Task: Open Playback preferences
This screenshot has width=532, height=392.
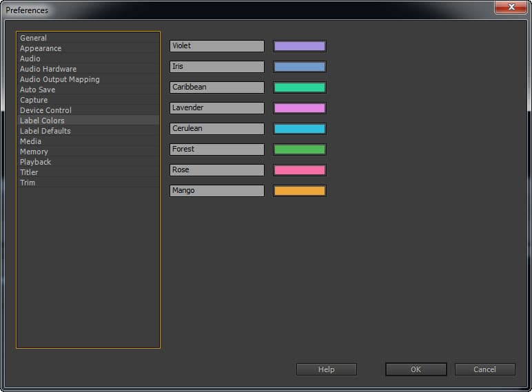Action: click(88, 162)
